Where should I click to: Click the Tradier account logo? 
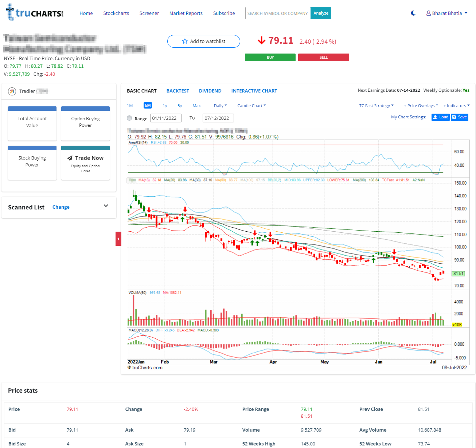[12, 91]
